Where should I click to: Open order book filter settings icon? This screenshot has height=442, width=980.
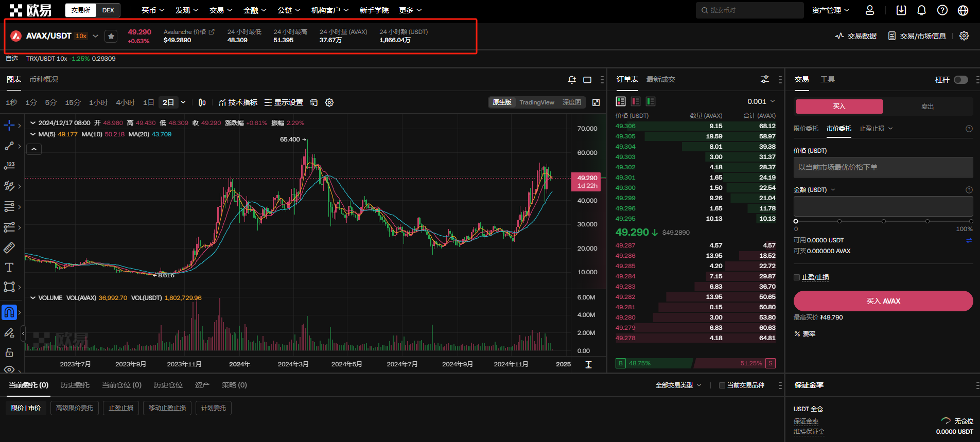click(765, 79)
